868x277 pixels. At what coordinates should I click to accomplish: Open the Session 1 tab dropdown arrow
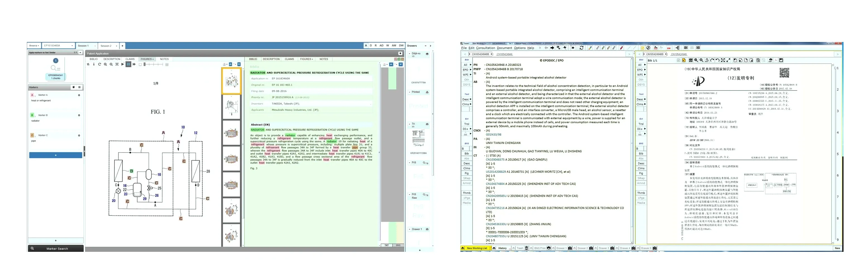95,46
